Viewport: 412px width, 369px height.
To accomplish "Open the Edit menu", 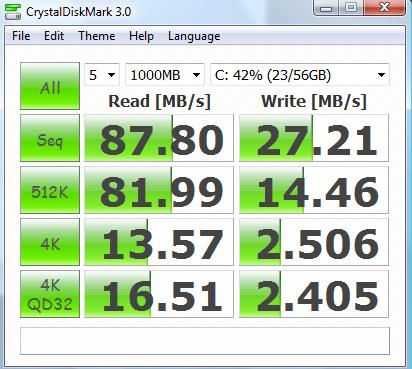I will 54,36.
